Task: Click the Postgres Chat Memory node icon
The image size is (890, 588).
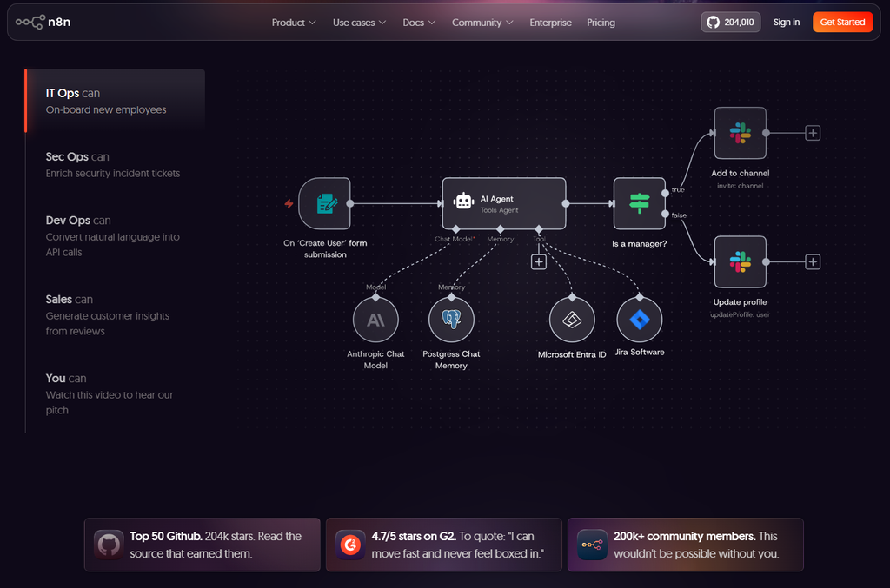Action: coord(451,320)
